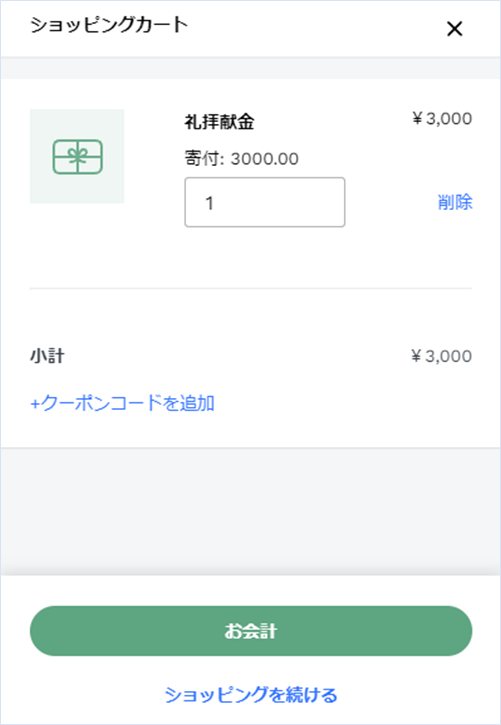Add a coupon via +クーポンコードを追加
501x725 pixels.
pyautogui.click(x=122, y=403)
